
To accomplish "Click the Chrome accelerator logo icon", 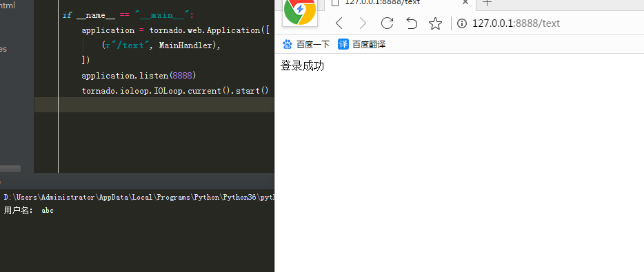I will point(300,12).
